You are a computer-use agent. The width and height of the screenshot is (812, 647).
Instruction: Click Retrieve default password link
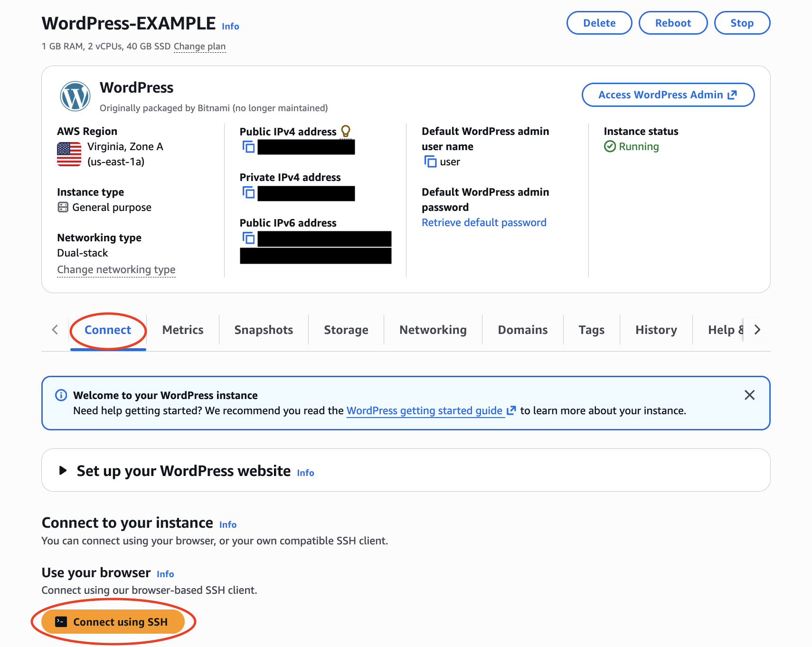pyautogui.click(x=484, y=222)
